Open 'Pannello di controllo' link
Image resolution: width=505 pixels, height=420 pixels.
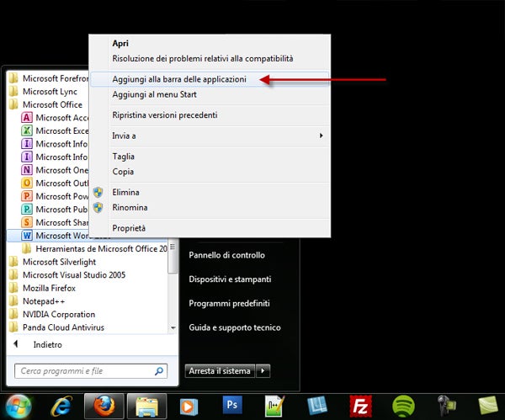pos(226,255)
